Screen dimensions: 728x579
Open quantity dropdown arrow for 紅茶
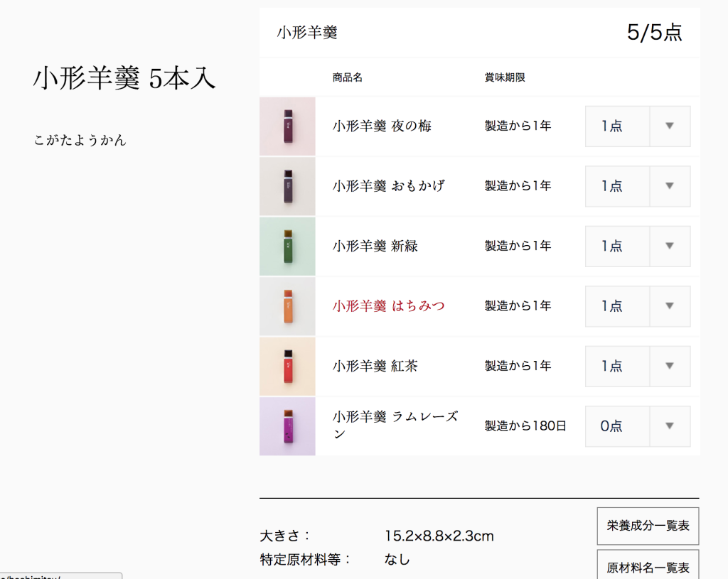click(669, 367)
